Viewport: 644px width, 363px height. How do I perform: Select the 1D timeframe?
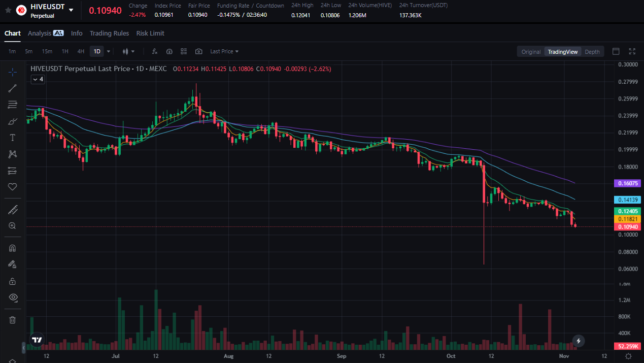click(x=97, y=51)
